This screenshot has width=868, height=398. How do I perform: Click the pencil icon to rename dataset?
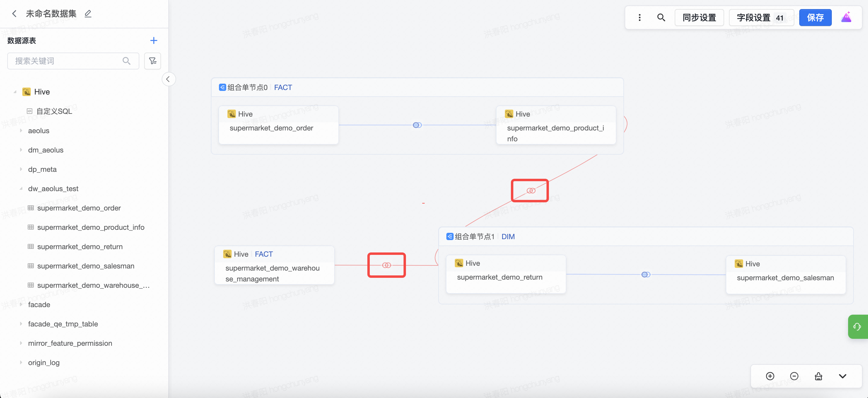tap(88, 14)
